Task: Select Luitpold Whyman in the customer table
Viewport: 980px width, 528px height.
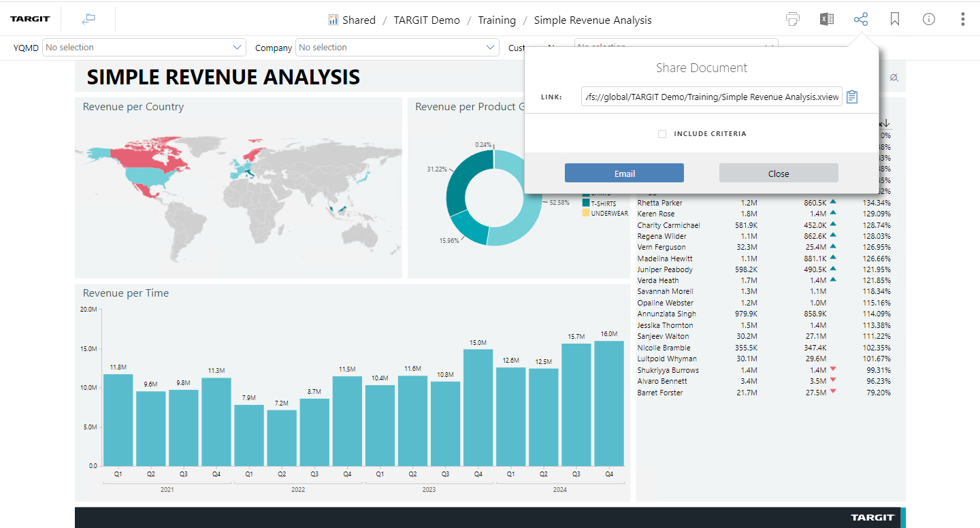Action: pyautogui.click(x=666, y=359)
